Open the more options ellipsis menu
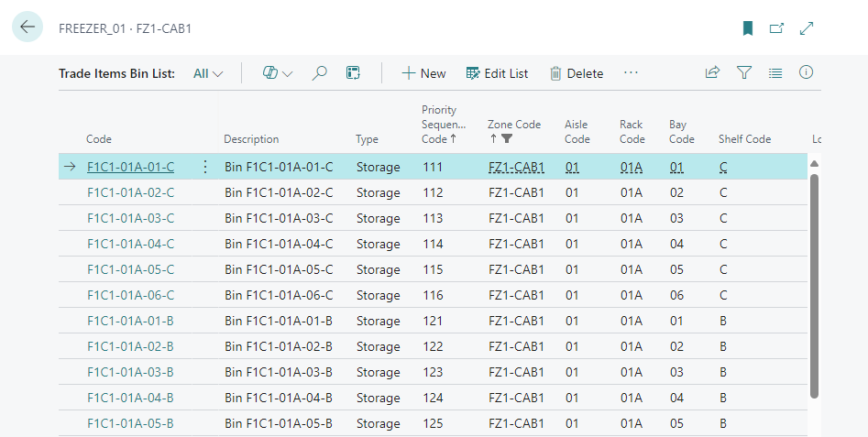 631,73
